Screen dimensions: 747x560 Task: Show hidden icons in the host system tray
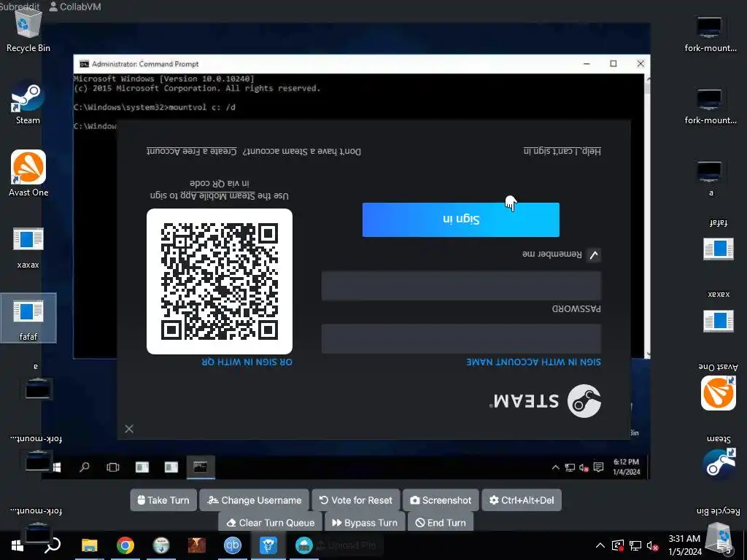pyautogui.click(x=600, y=545)
